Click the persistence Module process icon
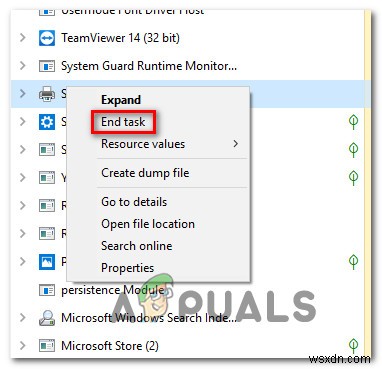Screen dimensions: 382x369 pyautogui.click(x=47, y=290)
